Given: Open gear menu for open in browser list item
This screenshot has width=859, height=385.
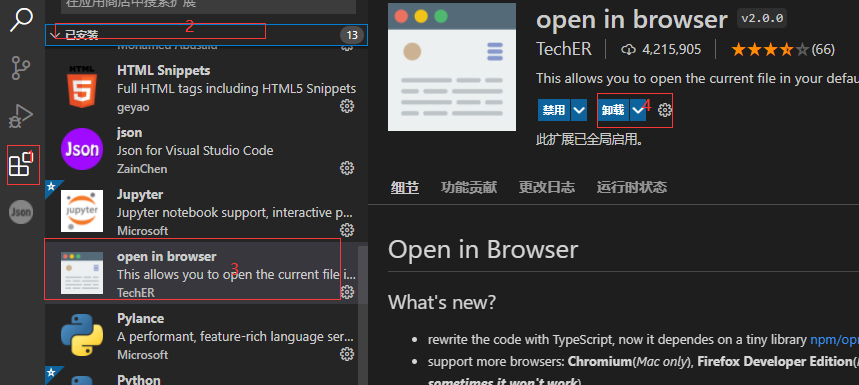Looking at the screenshot, I should 347,292.
